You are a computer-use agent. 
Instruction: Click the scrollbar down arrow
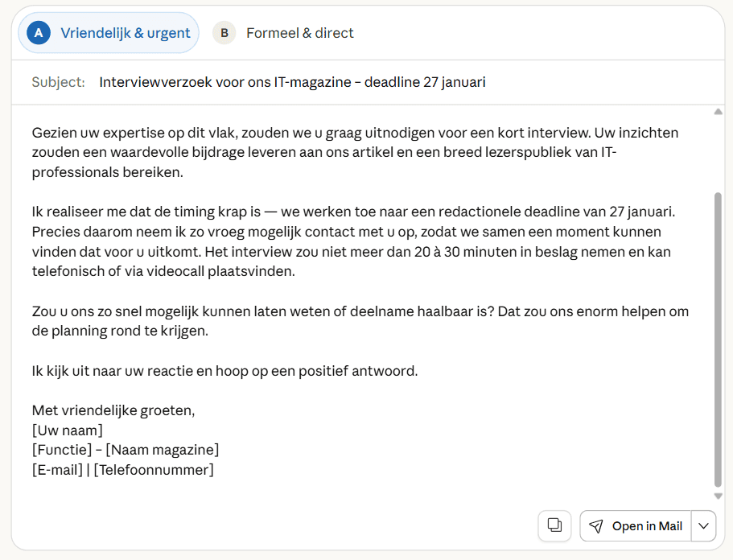[718, 496]
